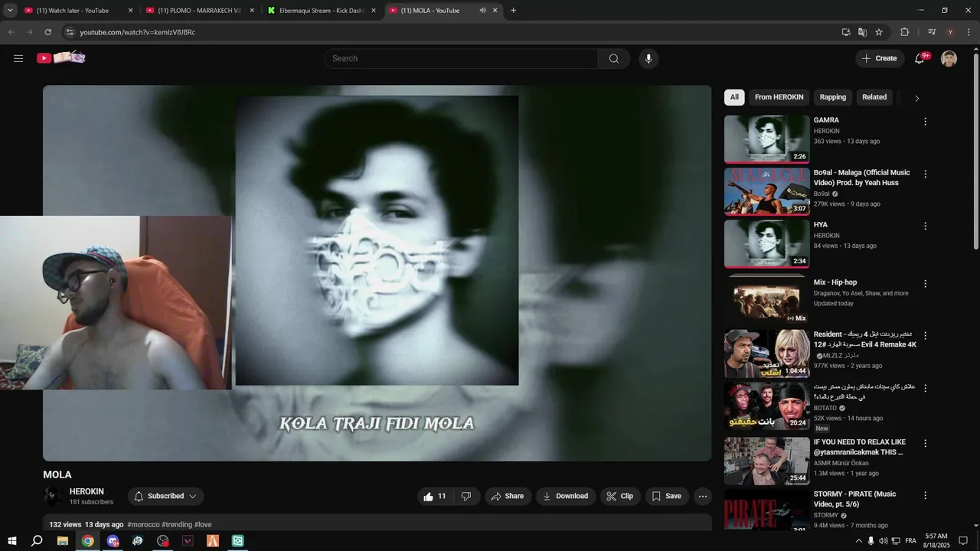Image resolution: width=980 pixels, height=551 pixels.
Task: Go to the YouTube home logo
Action: [61, 58]
